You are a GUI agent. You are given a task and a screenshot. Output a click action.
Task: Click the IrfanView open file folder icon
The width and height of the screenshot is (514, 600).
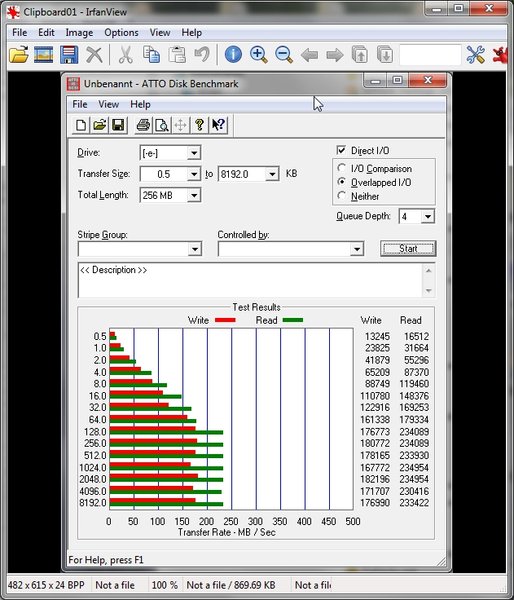click(19, 55)
